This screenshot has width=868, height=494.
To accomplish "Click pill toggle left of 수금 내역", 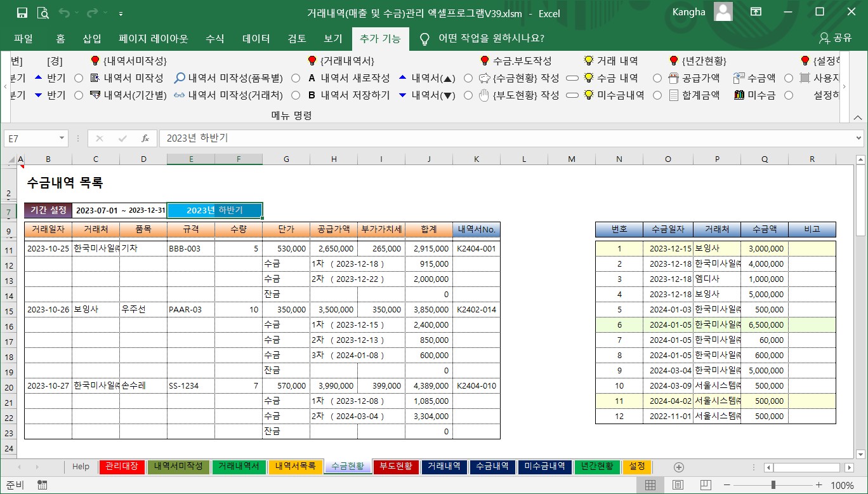I will pyautogui.click(x=572, y=78).
